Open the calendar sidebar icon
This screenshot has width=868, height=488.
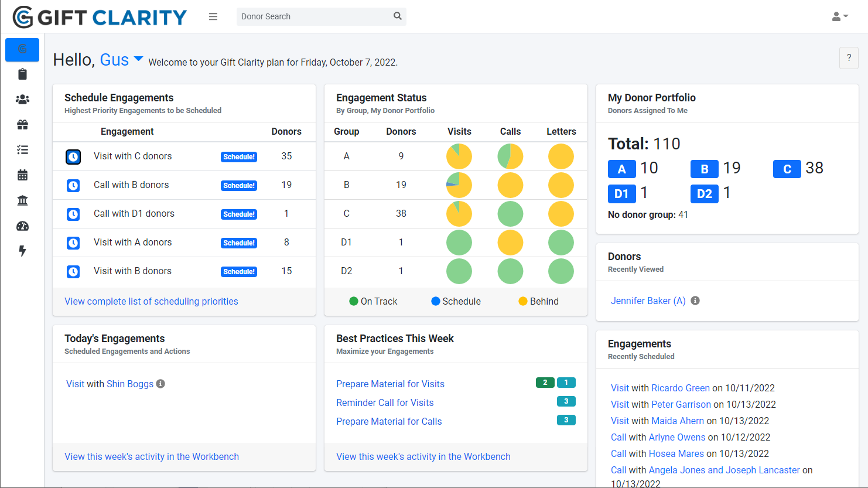[22, 175]
